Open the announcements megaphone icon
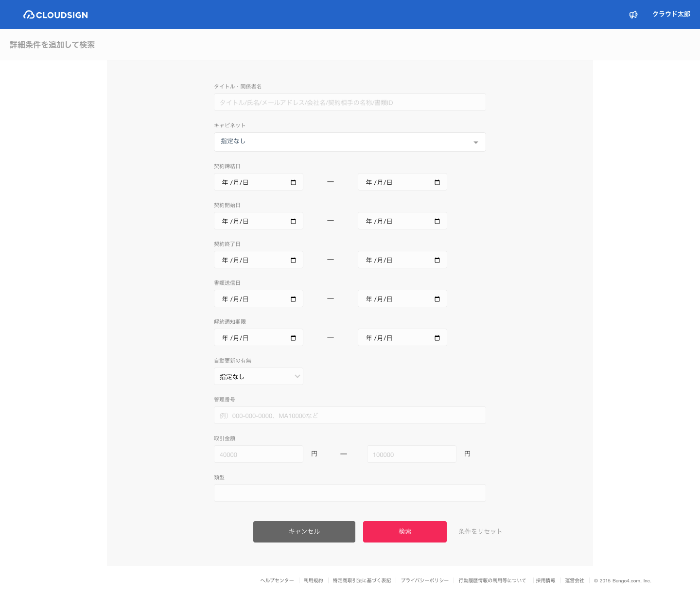The width and height of the screenshot is (700, 595). tap(633, 15)
